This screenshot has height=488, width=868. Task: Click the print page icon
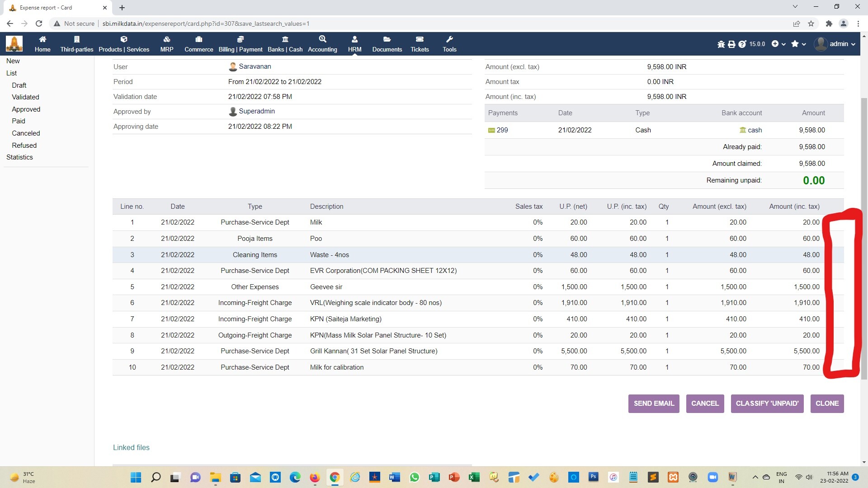[x=731, y=44]
